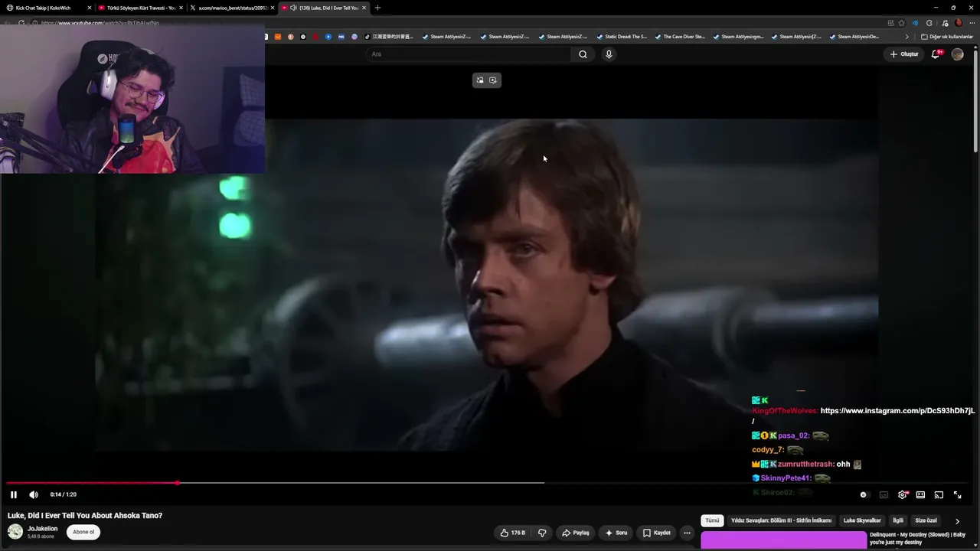980x551 pixels.
Task: Click the Paylaş share button
Action: [x=576, y=533]
